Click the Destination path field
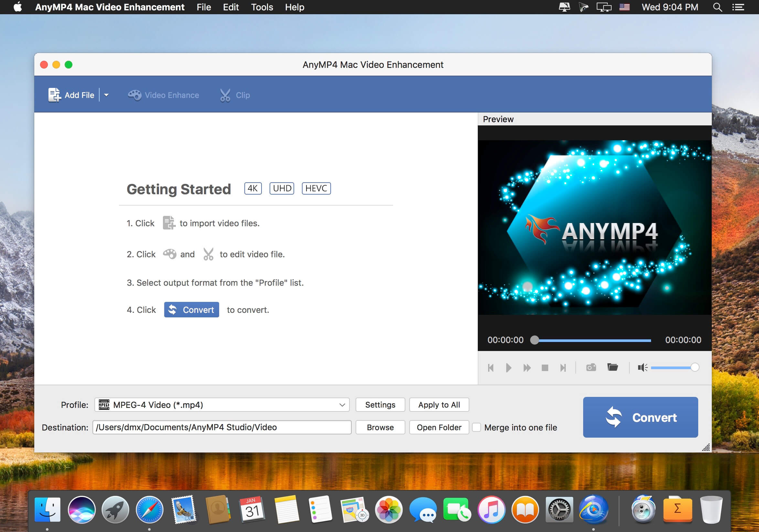This screenshot has height=532, width=759. [222, 427]
